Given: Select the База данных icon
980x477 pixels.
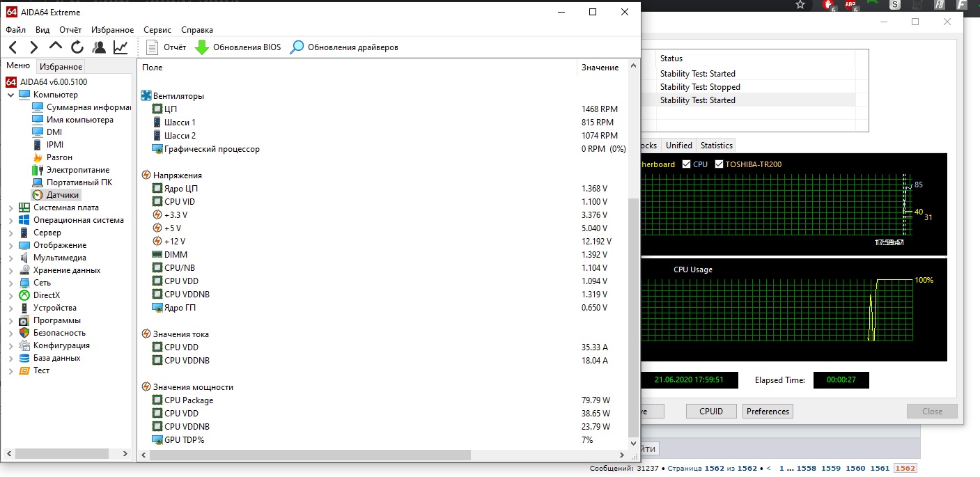Looking at the screenshot, I should click(x=24, y=358).
